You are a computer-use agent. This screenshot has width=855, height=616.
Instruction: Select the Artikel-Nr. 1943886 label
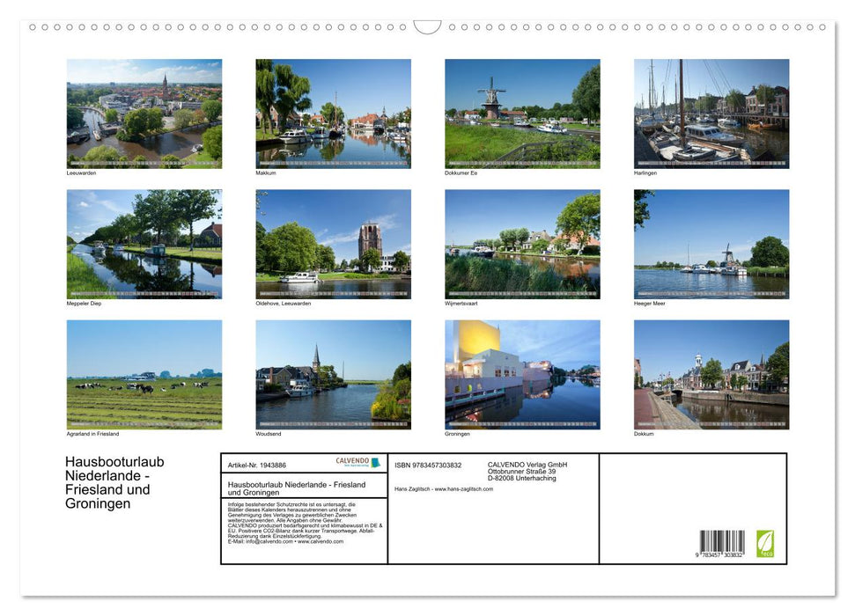point(258,464)
